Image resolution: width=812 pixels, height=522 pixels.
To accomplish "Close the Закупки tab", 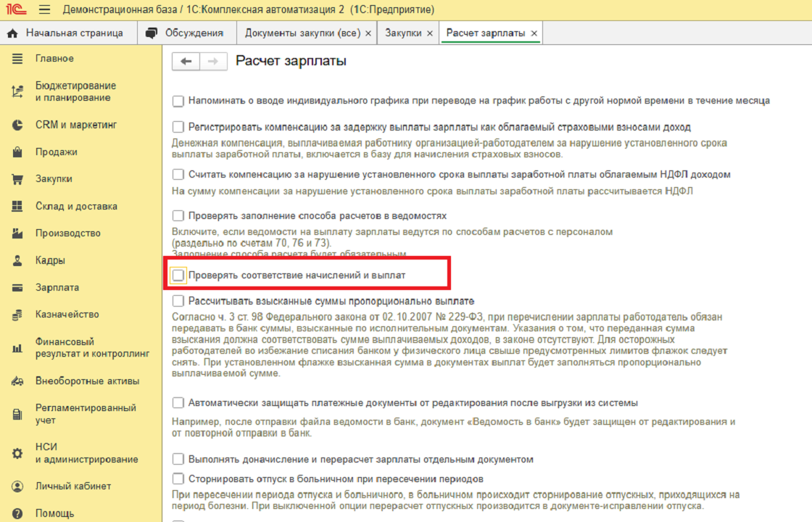I will coord(430,33).
